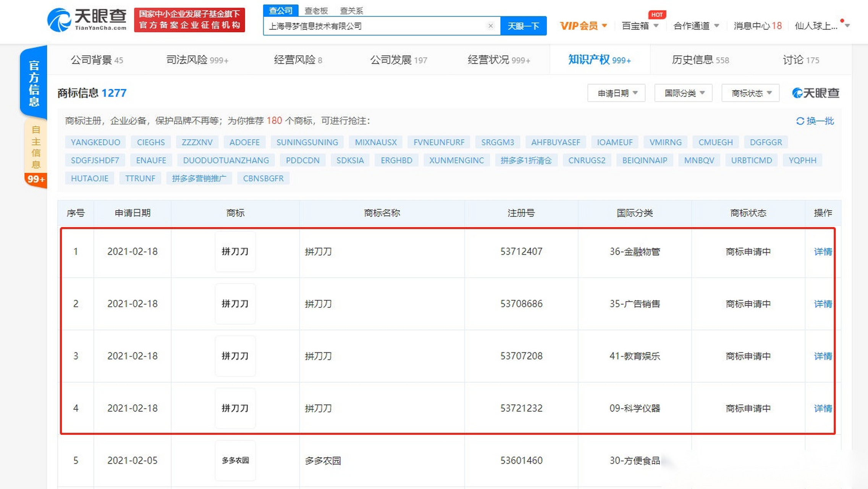The width and height of the screenshot is (868, 489).
Task: Click the 天眼一下 search button
Action: pyautogui.click(x=524, y=26)
